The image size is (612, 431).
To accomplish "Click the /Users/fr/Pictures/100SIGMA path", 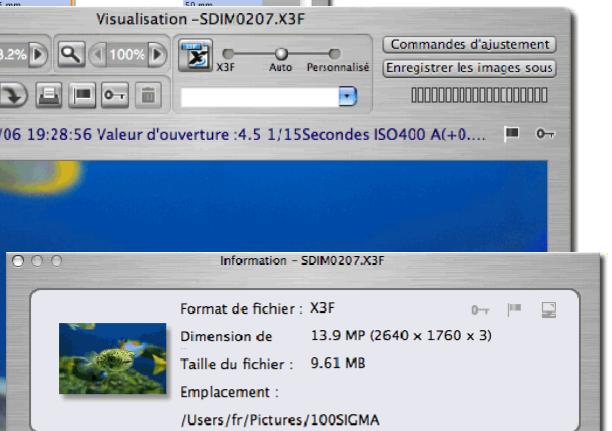I will coord(280,420).
